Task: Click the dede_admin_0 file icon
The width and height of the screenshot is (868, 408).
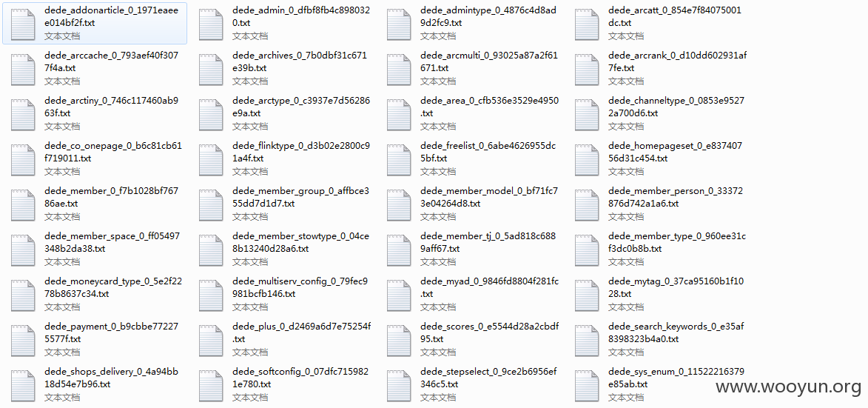Action: tap(212, 23)
